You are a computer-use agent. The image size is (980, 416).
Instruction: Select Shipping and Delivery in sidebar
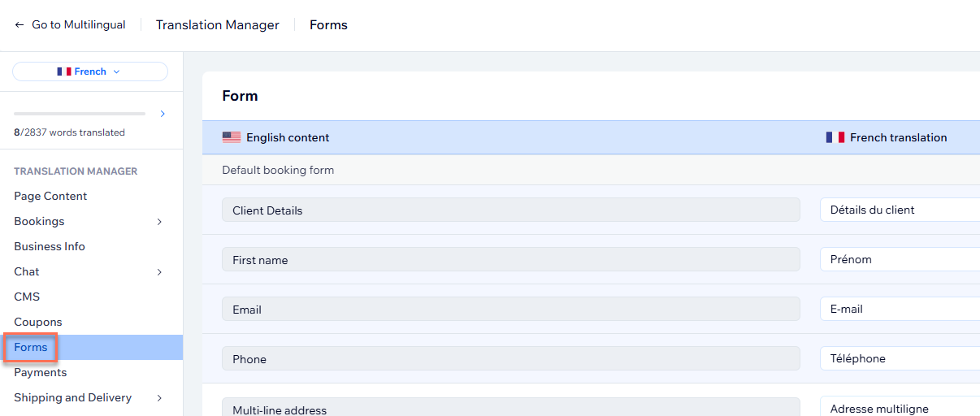tap(72, 397)
